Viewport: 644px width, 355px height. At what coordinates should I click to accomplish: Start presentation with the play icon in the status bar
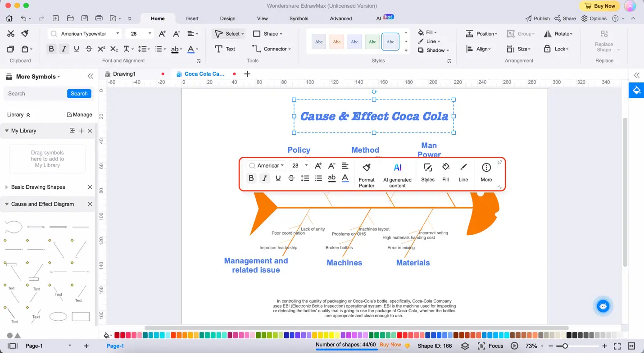tap(514, 346)
